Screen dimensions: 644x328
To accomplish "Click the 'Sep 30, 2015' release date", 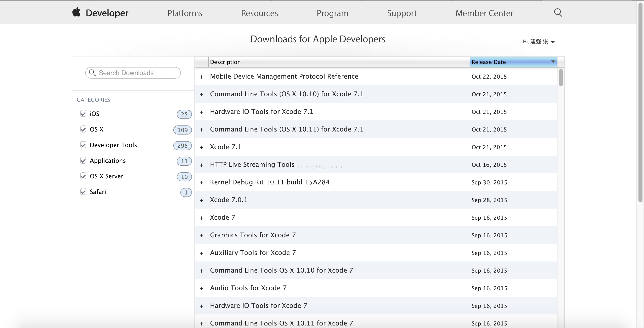I will point(489,182).
